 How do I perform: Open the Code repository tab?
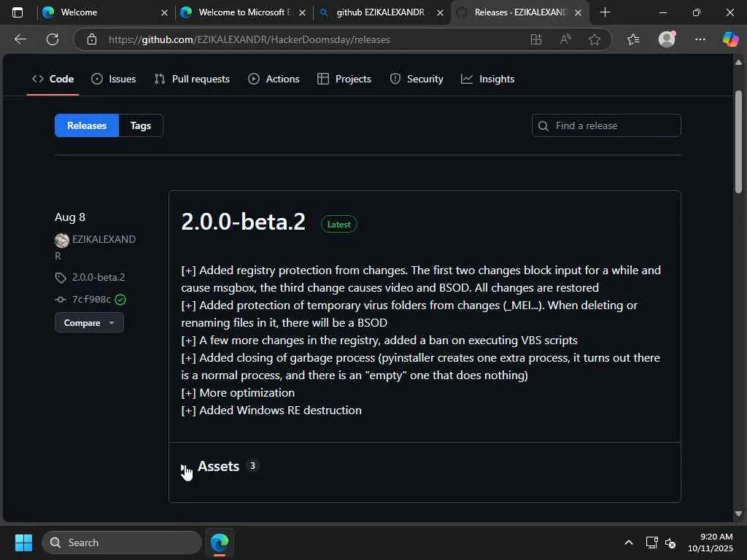(x=53, y=79)
